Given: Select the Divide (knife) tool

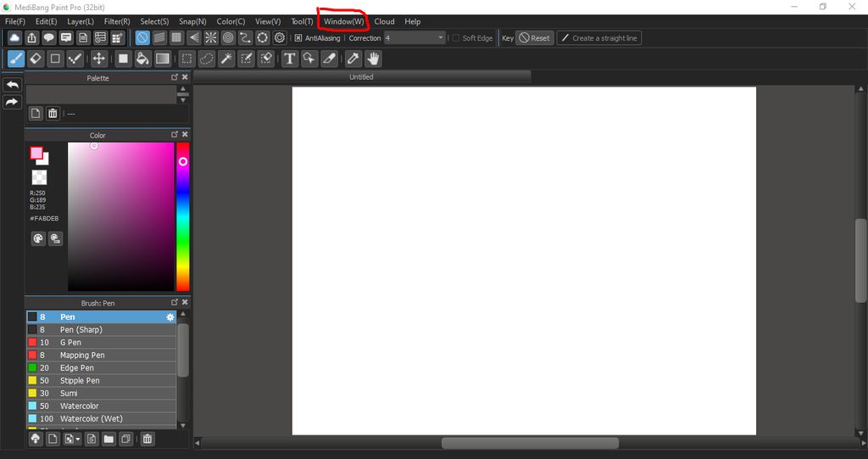Looking at the screenshot, I should pyautogui.click(x=330, y=59).
